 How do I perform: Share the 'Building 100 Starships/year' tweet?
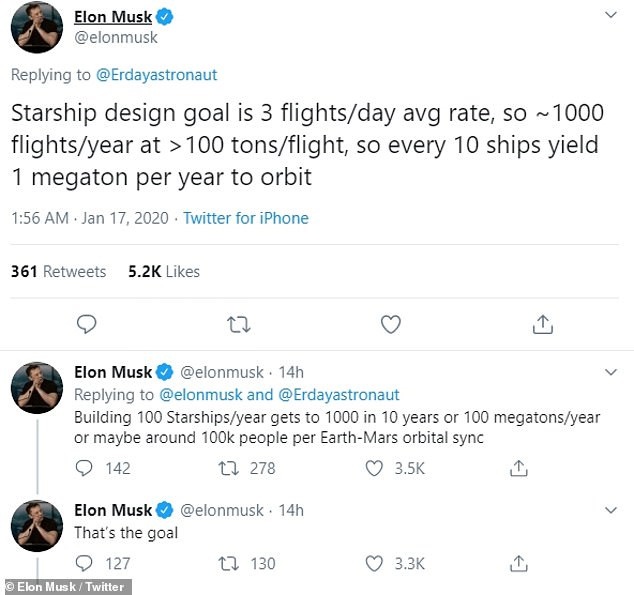tap(519, 468)
